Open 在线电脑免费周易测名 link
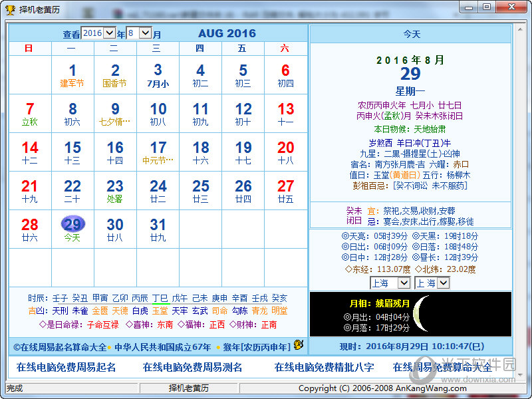 pyautogui.click(x=192, y=367)
